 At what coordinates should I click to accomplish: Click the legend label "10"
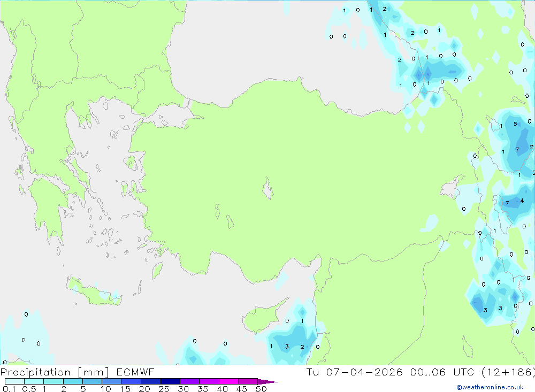[x=106, y=389]
